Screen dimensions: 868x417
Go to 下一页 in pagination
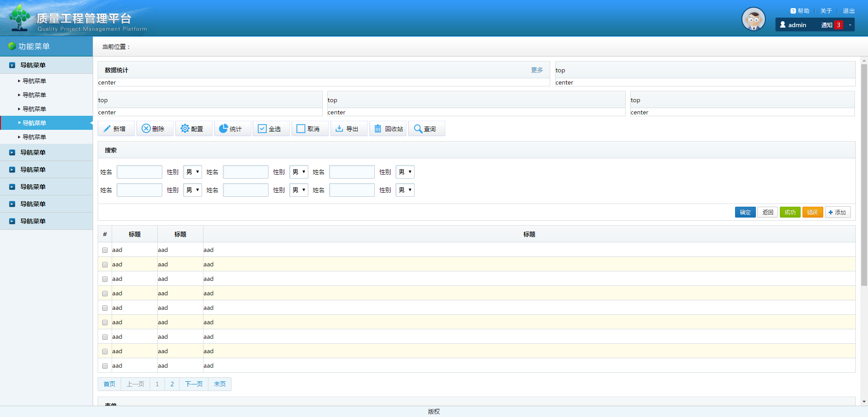(x=194, y=384)
